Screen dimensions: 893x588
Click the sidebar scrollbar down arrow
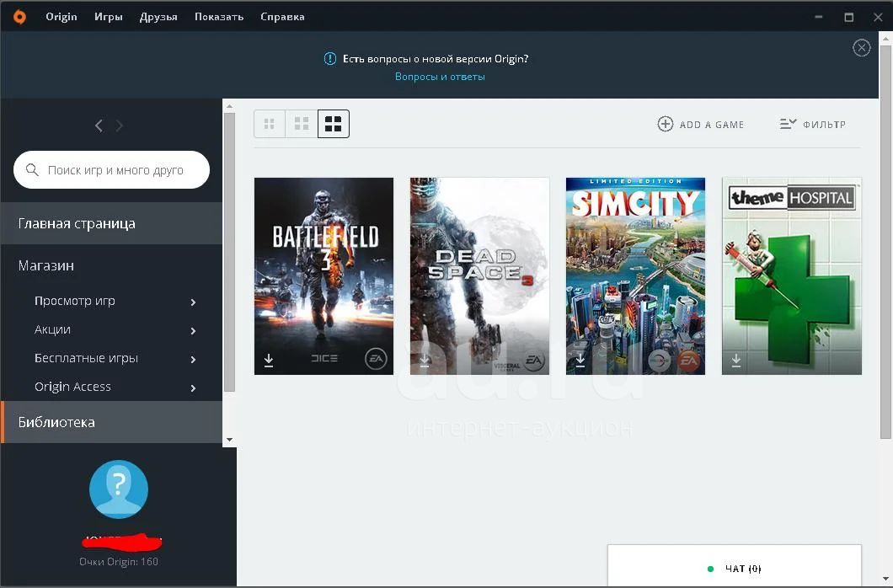229,440
